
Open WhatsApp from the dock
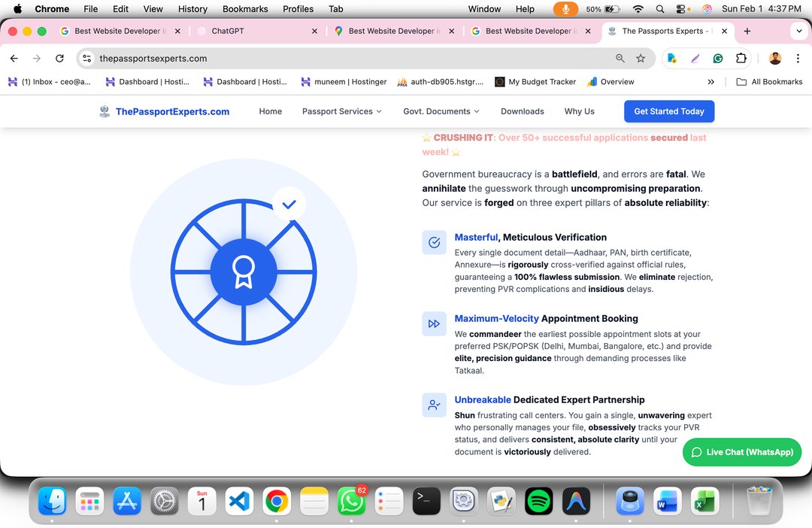pos(351,501)
